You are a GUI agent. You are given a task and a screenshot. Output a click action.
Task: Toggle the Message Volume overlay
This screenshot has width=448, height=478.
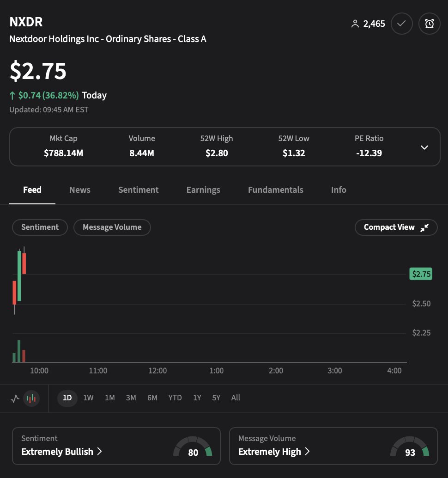pyautogui.click(x=112, y=227)
